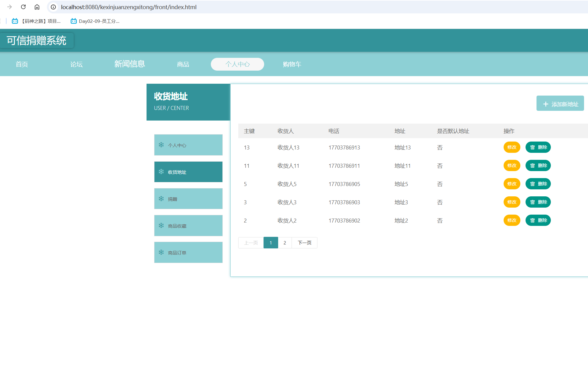588x379 pixels.
Task: Click the 收货人 column header
Action: [285, 131]
